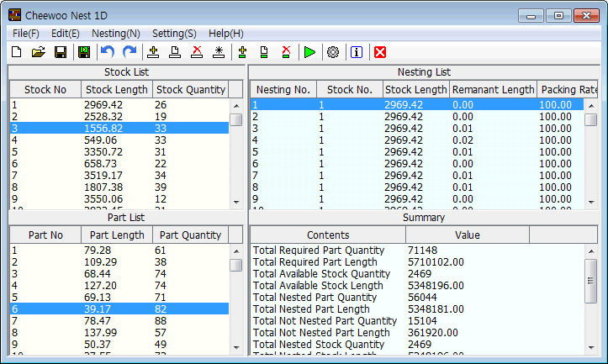Click the Summary scrollbar up arrow
The image size is (608, 364).
(591, 251)
